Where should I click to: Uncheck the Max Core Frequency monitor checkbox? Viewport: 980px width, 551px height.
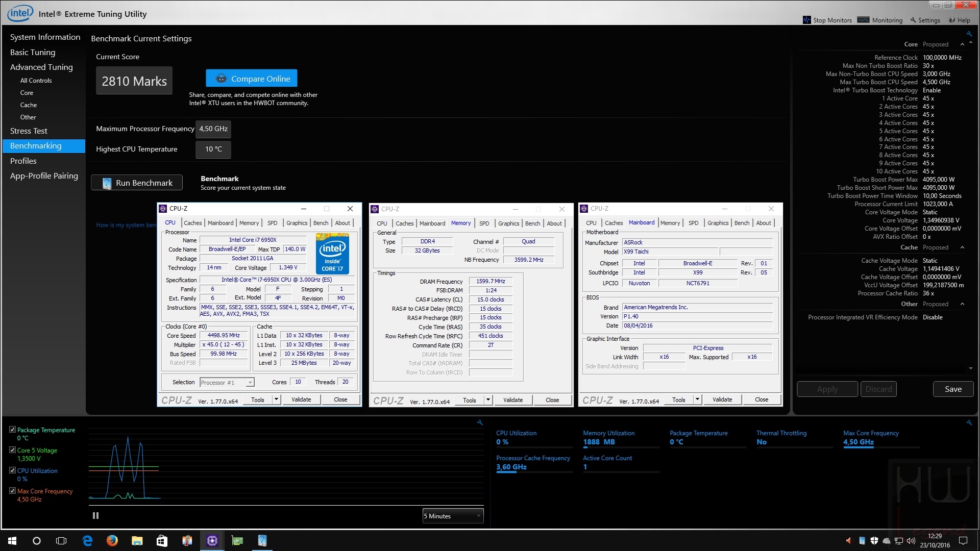pos(12,491)
